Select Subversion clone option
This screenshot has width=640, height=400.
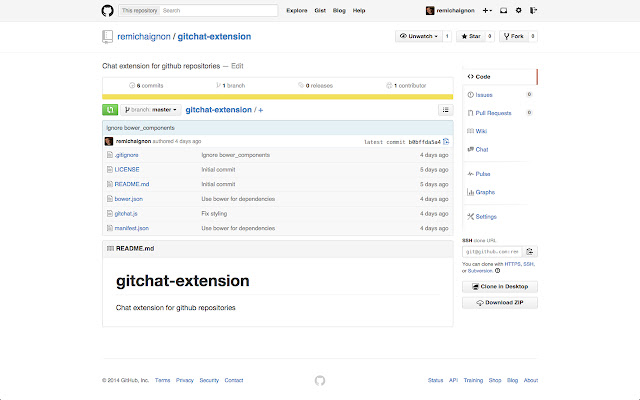pos(480,271)
